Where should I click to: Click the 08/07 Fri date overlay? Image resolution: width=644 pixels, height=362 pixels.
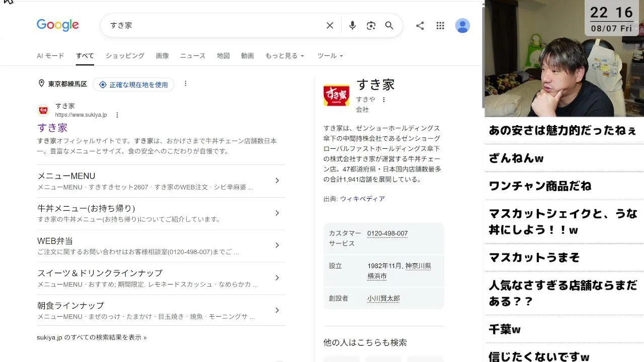[x=611, y=29]
